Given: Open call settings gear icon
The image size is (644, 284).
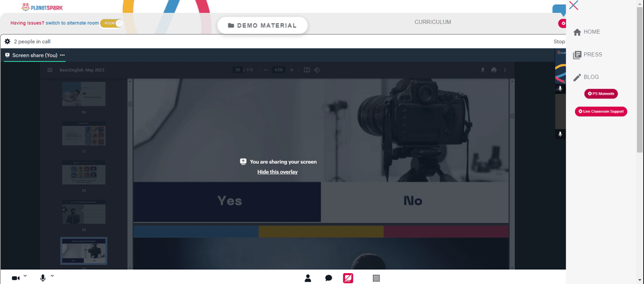Looking at the screenshot, I should click(7, 41).
